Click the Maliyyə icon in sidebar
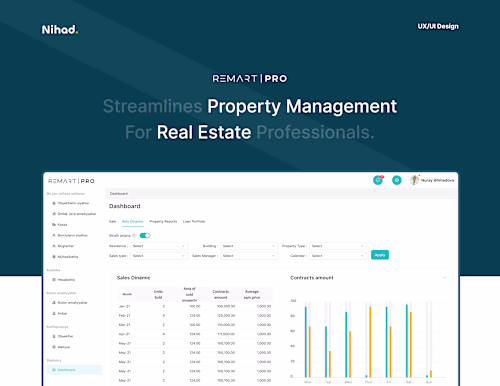 click(x=54, y=347)
